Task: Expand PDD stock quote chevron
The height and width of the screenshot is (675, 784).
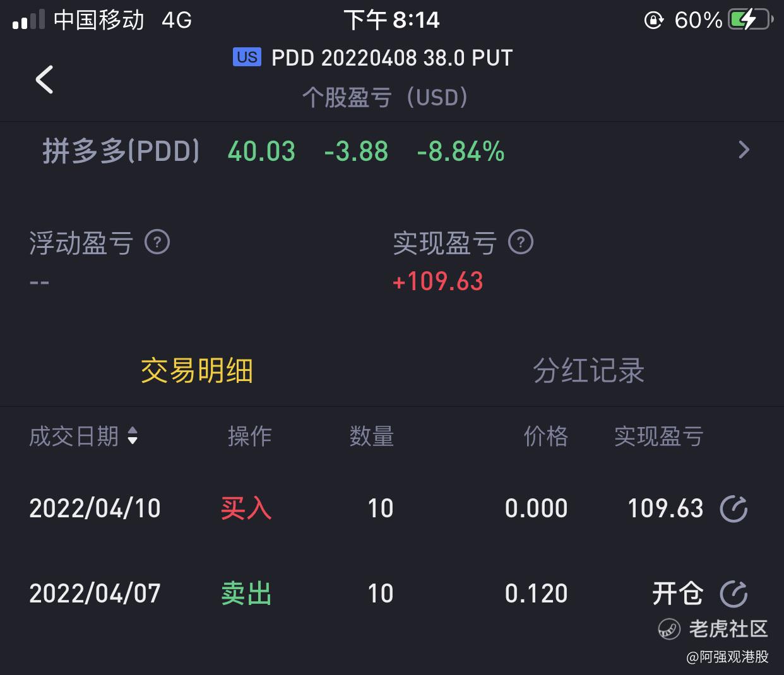Action: point(744,150)
